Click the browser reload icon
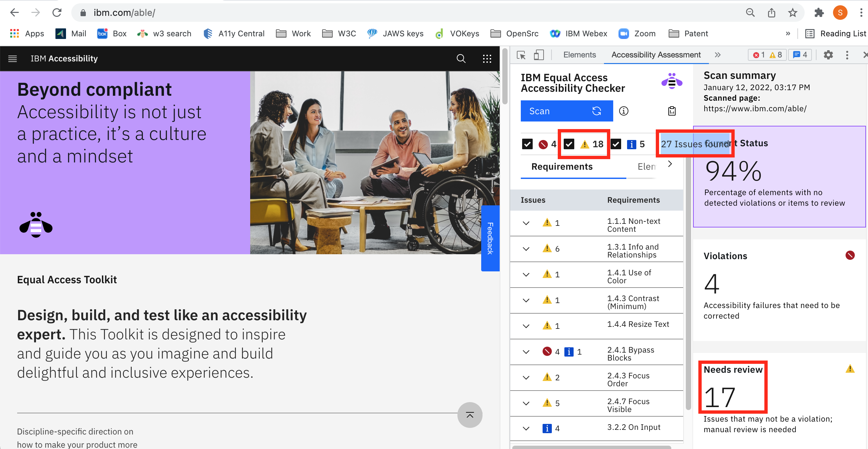This screenshot has height=449, width=868. (x=57, y=13)
